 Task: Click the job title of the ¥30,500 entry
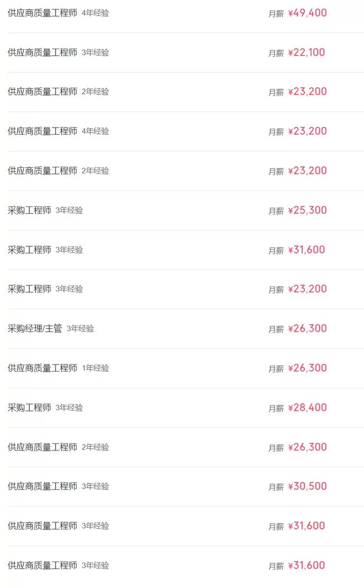click(42, 486)
